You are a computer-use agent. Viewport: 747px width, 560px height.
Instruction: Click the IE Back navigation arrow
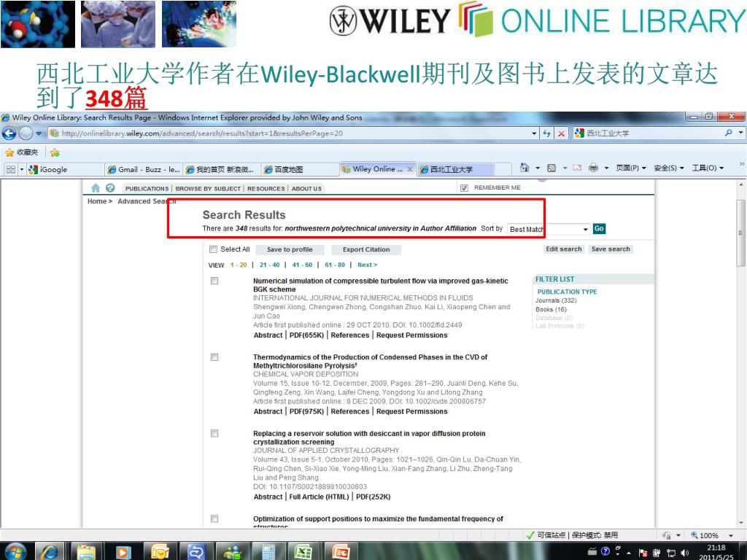tap(9, 133)
